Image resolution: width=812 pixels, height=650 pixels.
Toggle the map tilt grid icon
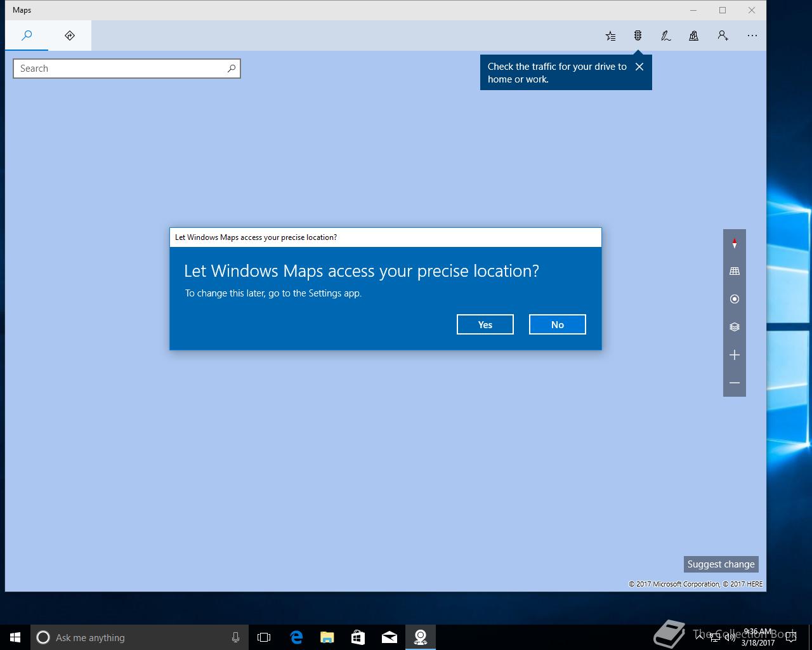735,271
